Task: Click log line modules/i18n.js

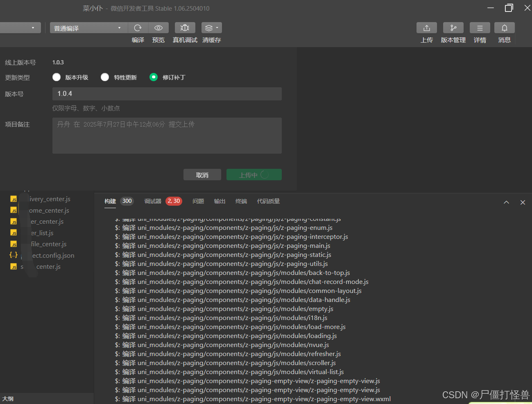Action: (221, 318)
